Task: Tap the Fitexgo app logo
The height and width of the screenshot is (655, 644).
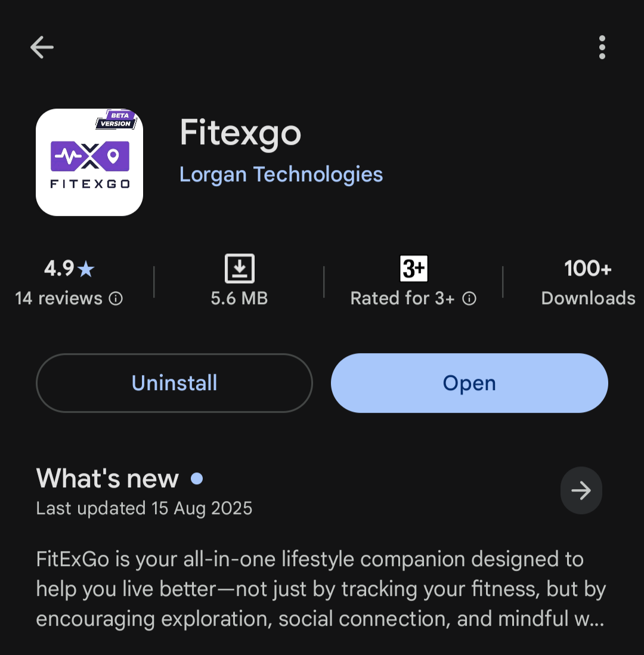Action: 89,162
